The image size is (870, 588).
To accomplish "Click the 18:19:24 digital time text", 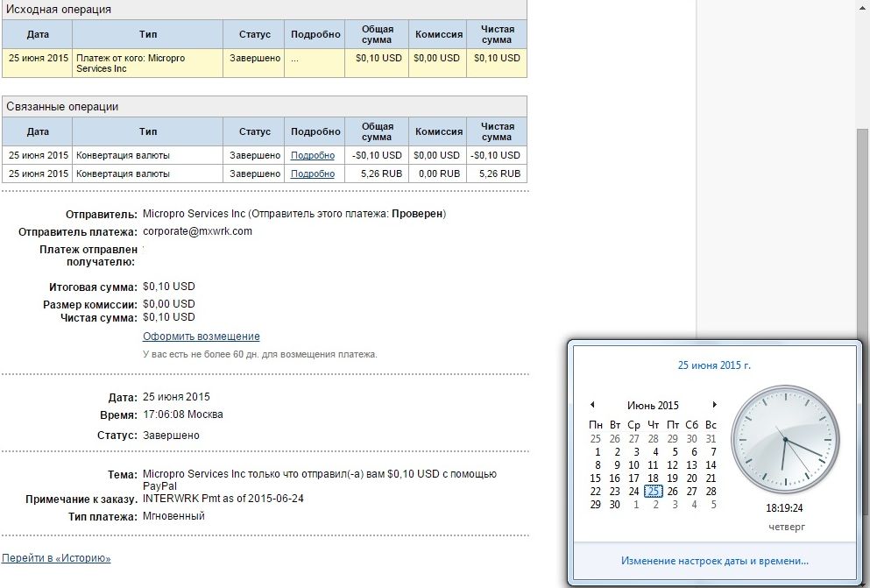I will click(784, 507).
